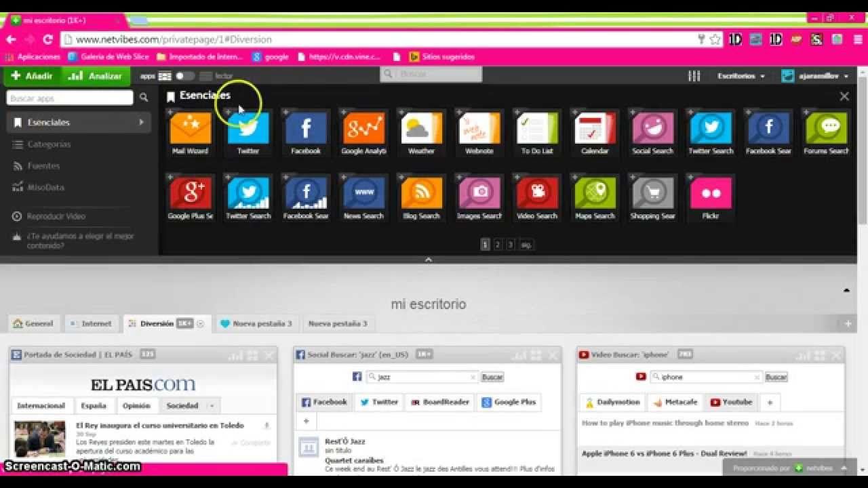Focus the top Buscar search box
868x488 pixels.
pyautogui.click(x=431, y=74)
